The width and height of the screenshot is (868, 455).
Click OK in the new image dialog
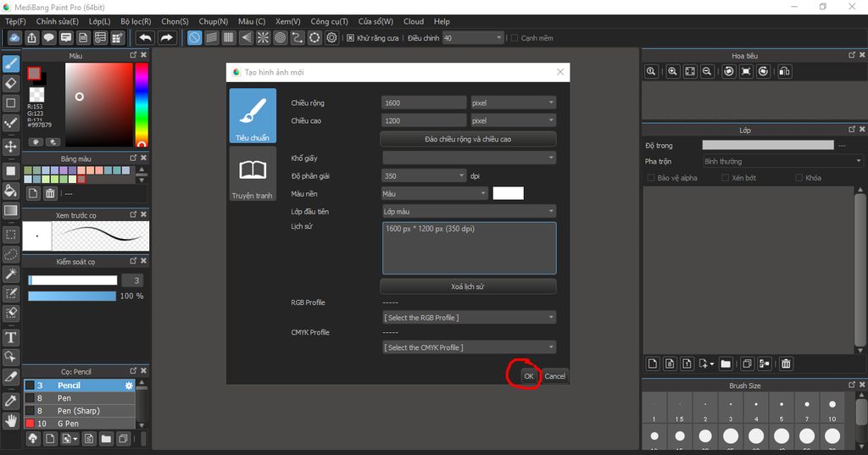click(529, 376)
